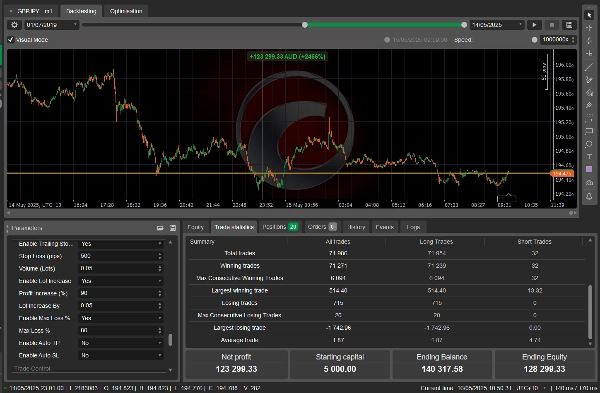This screenshot has width=600, height=393.
Task: Open the Events tab
Action: 385,227
